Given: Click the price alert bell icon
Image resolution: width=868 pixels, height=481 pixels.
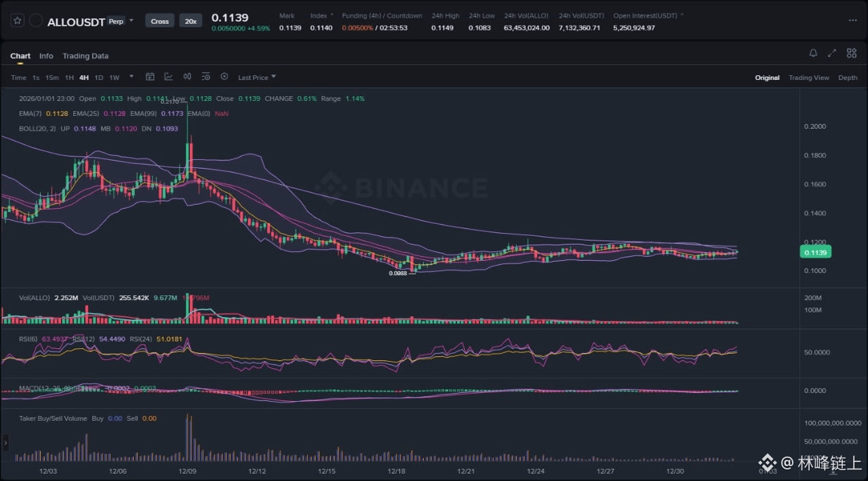Looking at the screenshot, I should coord(813,53).
